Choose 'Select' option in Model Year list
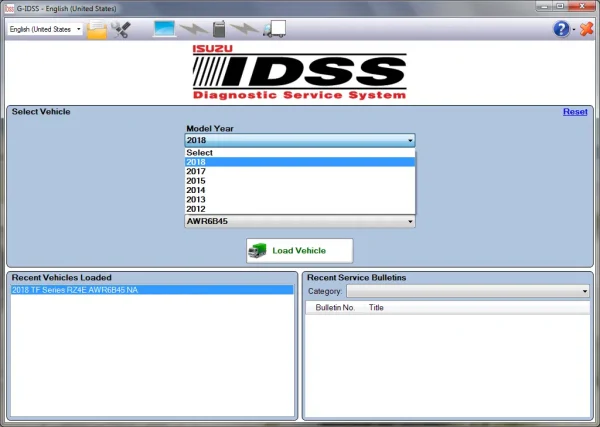 pyautogui.click(x=300, y=153)
